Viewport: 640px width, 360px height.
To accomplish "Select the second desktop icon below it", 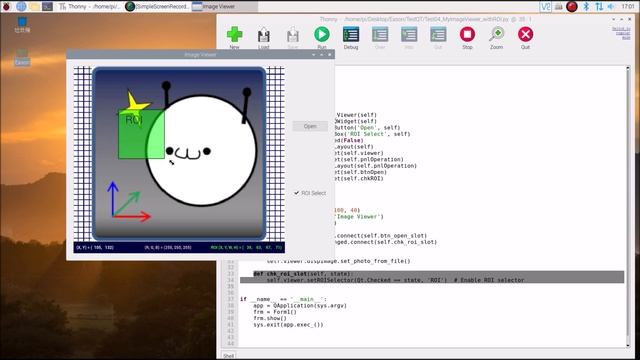I will point(22,58).
